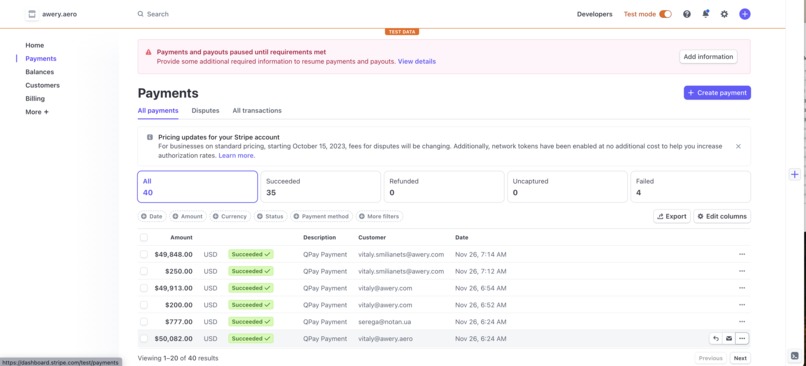Check the $200.00 payment row checkbox
The height and width of the screenshot is (366, 806).
(x=143, y=304)
